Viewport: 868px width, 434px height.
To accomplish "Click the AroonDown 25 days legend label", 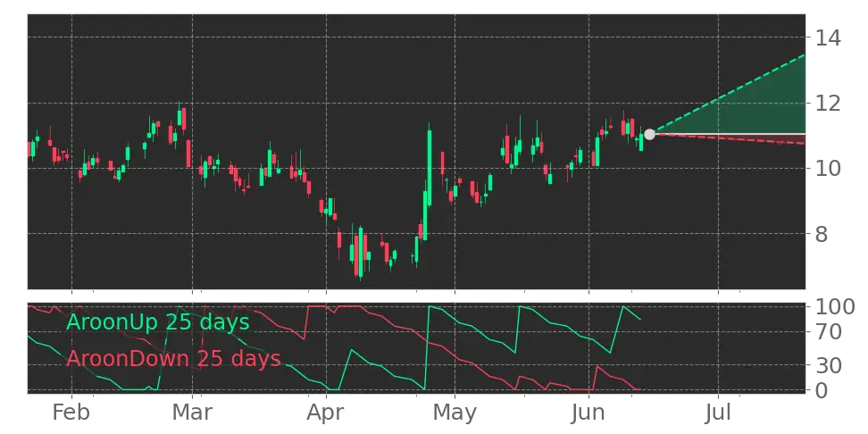I will pyautogui.click(x=173, y=359).
